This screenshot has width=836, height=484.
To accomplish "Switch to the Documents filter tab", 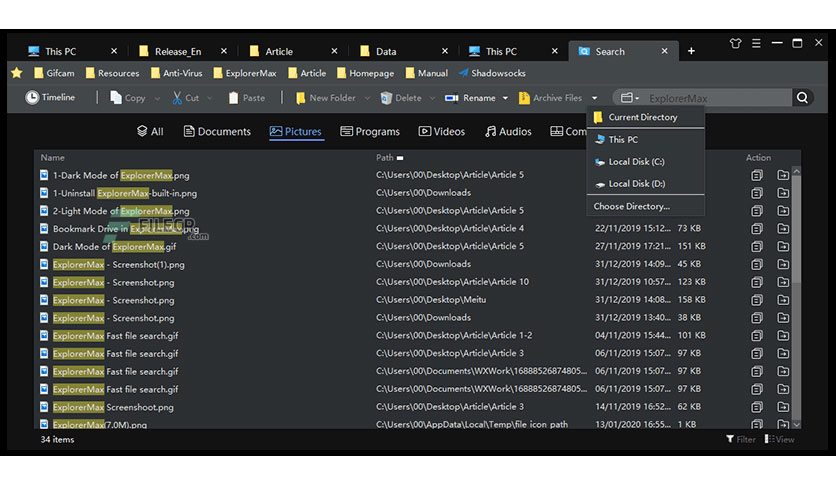I will 217,132.
